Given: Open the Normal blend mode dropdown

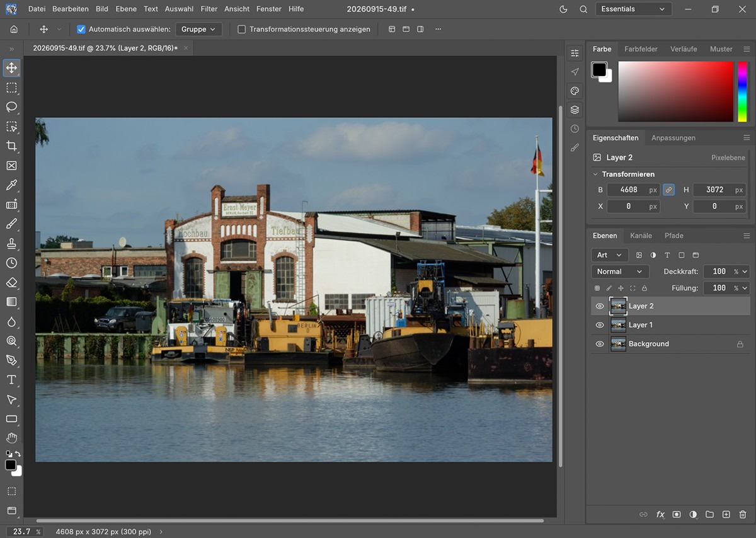Looking at the screenshot, I should 620,272.
